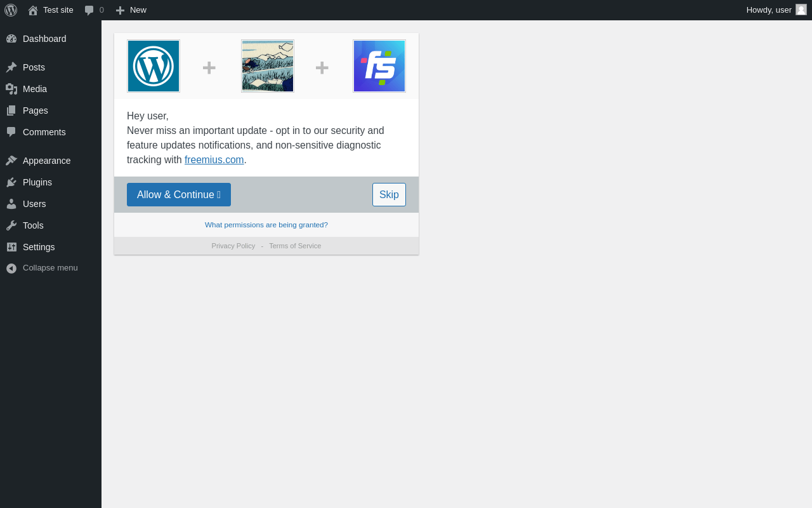Open the Pages menu item

[36, 110]
